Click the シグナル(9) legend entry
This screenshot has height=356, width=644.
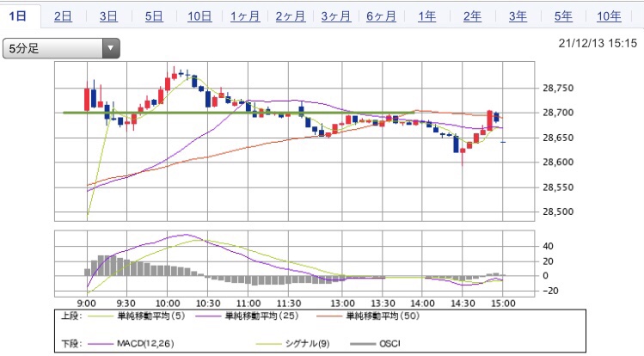tap(307, 343)
